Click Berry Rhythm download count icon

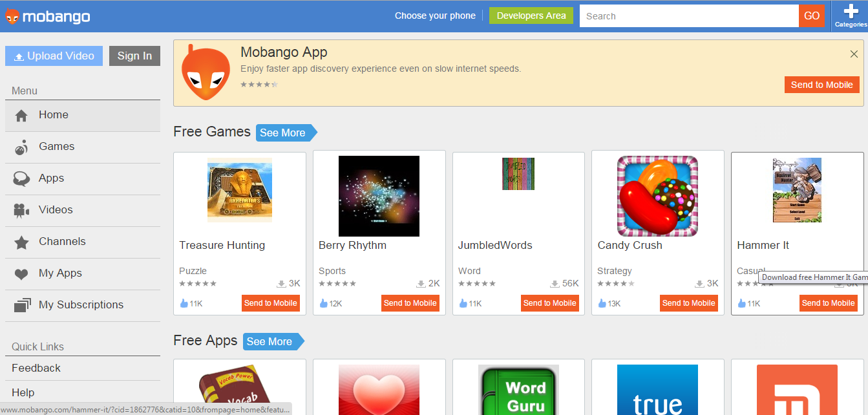[x=421, y=284]
